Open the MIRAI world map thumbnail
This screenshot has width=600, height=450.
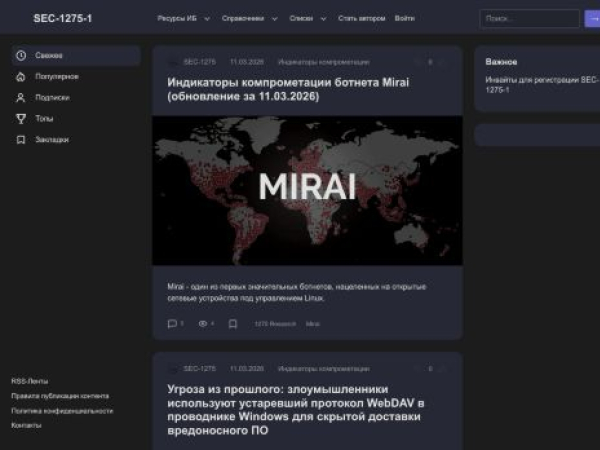click(x=307, y=190)
